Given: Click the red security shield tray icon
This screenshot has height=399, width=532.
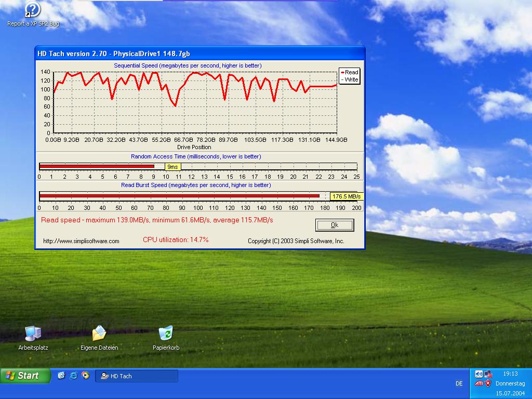Looking at the screenshot, I should 488,383.
